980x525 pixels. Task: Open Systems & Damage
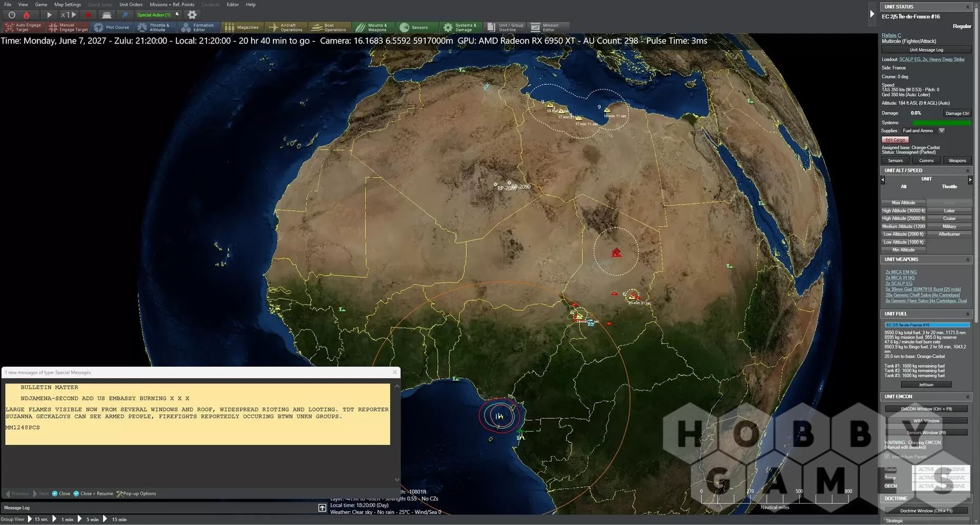(x=462, y=27)
